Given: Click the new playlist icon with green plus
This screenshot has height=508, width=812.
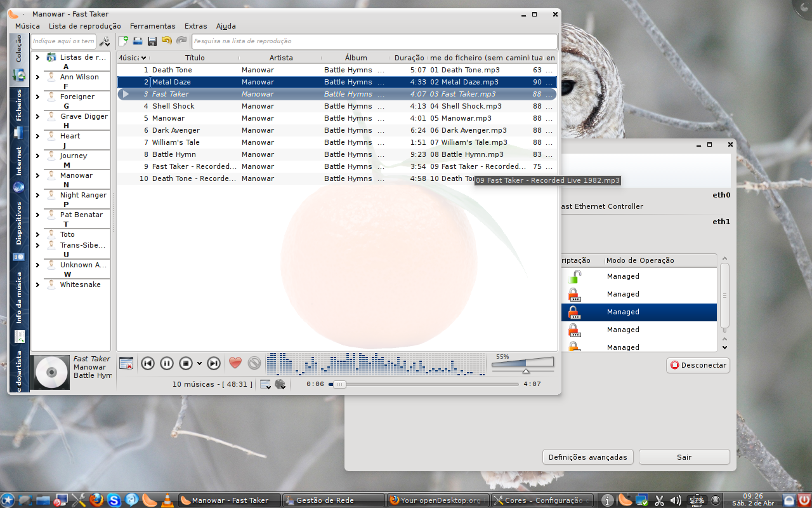Looking at the screenshot, I should tap(124, 41).
